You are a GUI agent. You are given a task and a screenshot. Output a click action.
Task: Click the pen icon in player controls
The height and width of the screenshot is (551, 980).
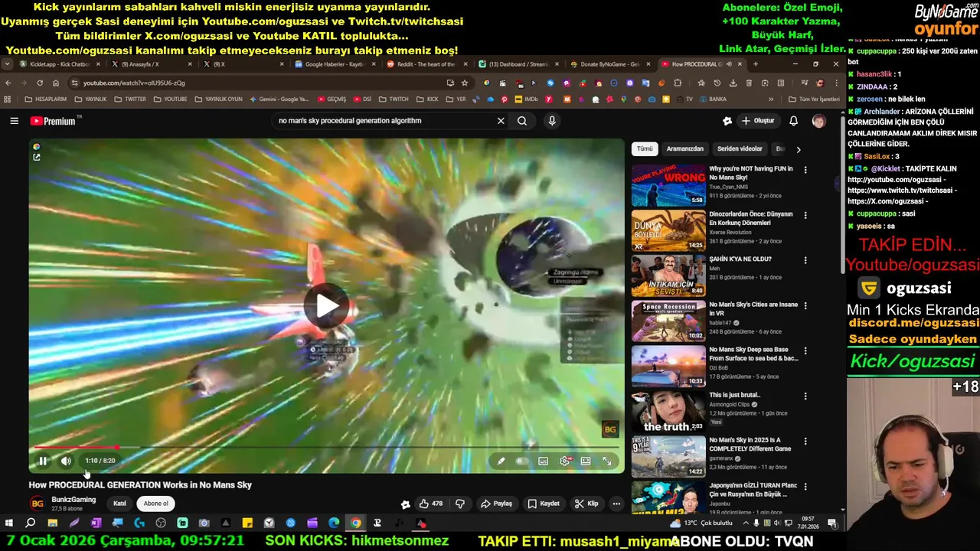pyautogui.click(x=501, y=461)
